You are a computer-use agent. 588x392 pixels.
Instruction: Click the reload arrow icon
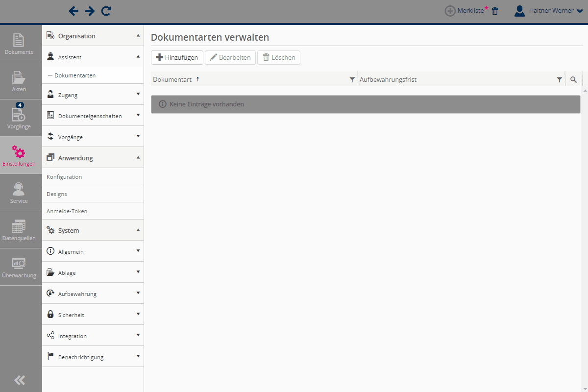point(106,11)
